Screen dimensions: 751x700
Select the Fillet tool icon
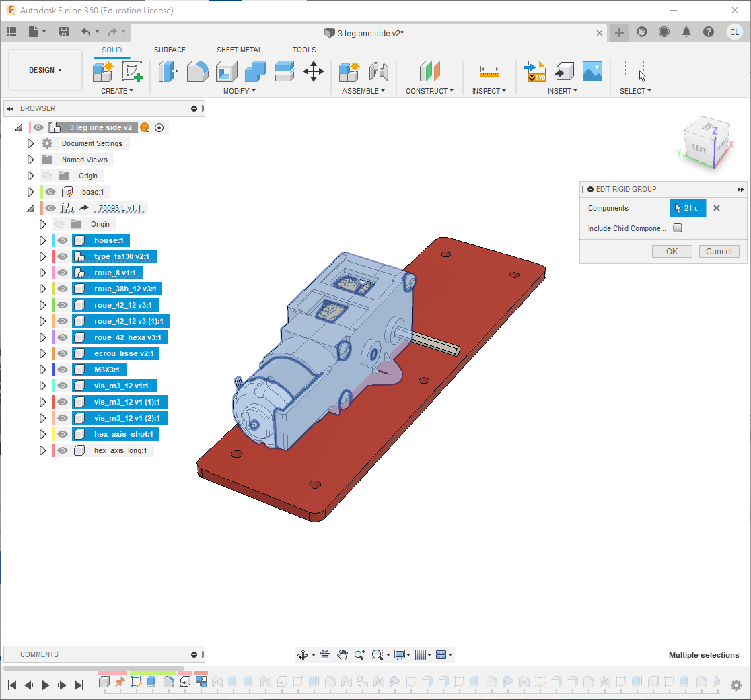tap(197, 71)
